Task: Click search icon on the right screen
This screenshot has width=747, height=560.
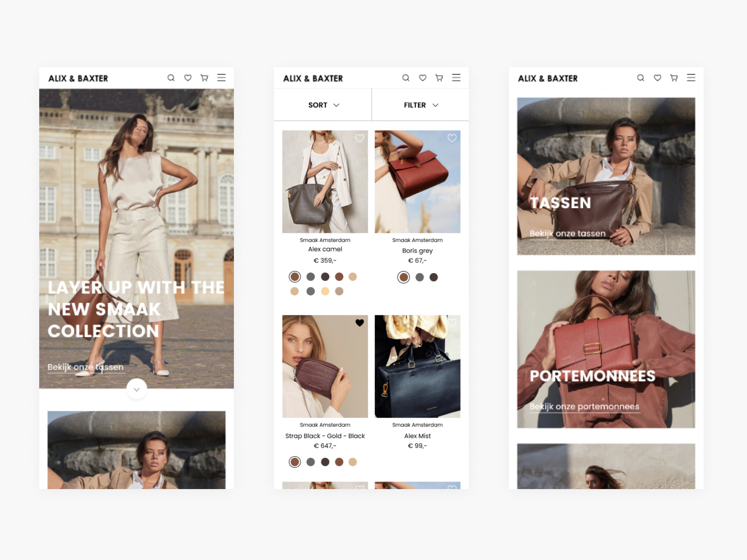Action: pos(641,78)
